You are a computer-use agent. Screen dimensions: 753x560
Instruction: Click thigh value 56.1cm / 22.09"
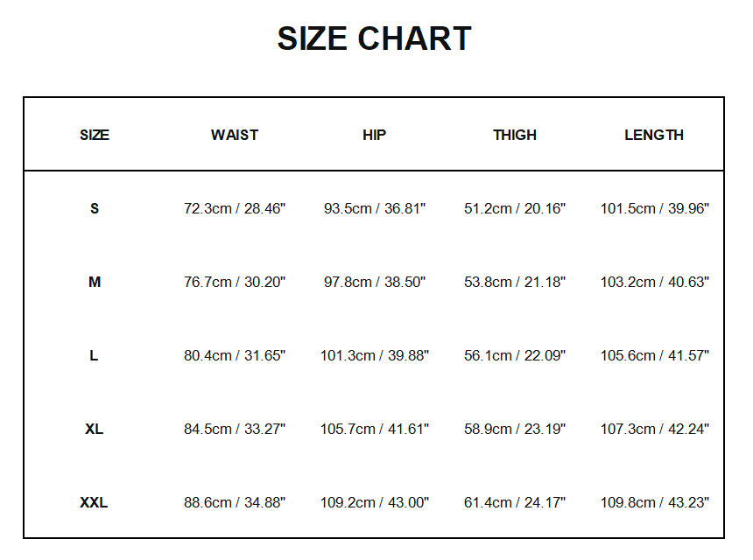point(515,355)
